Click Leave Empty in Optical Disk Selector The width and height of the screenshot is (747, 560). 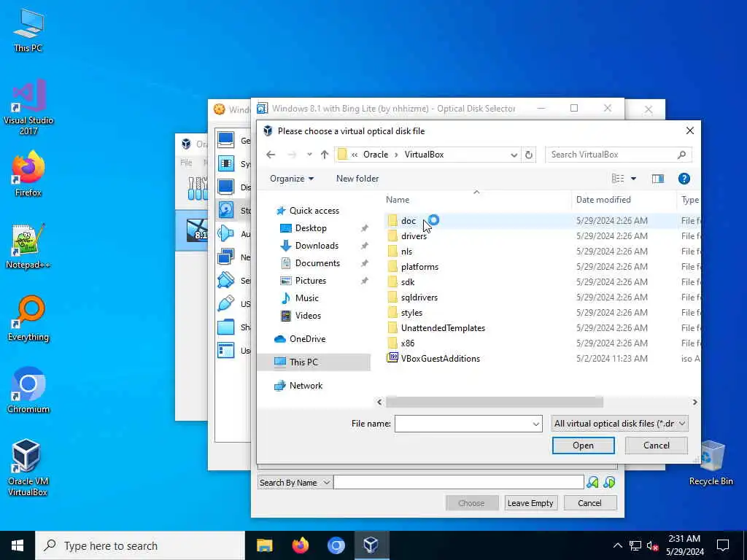(x=530, y=503)
